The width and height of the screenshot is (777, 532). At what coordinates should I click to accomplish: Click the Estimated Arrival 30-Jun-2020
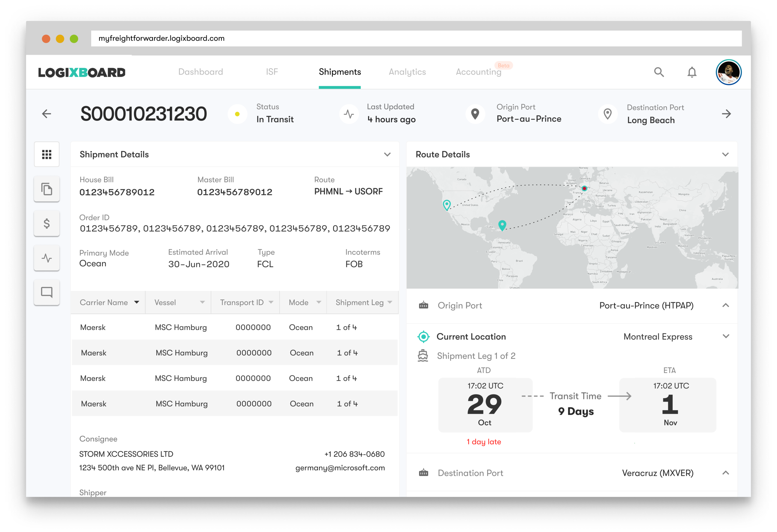pyautogui.click(x=199, y=264)
